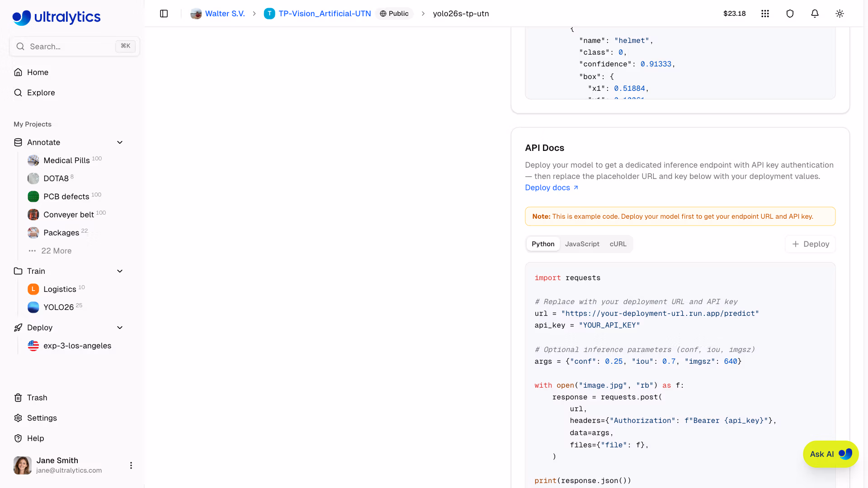The width and height of the screenshot is (868, 488).
Task: Click the PCB defects dataset icon
Action: [x=33, y=197]
